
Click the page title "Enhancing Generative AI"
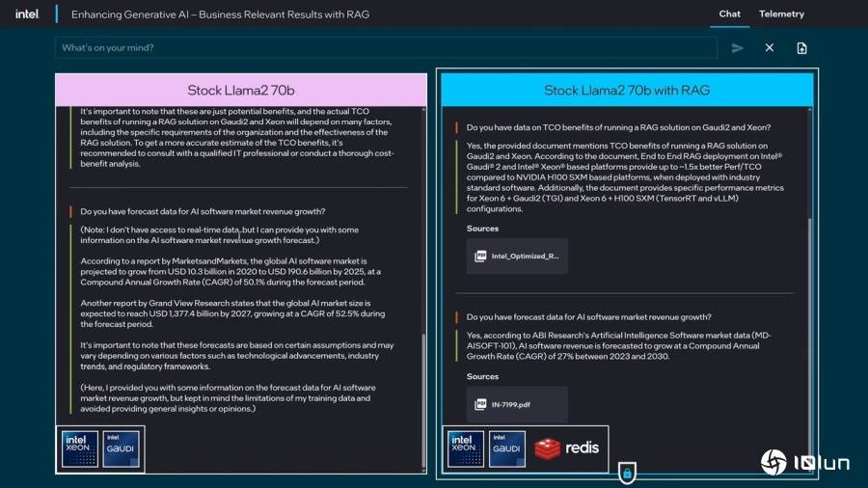220,14
